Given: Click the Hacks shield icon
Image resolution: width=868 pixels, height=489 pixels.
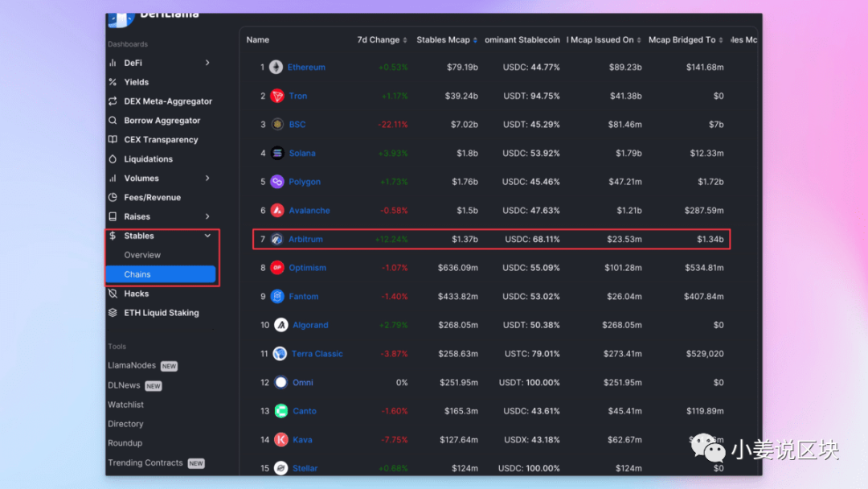Looking at the screenshot, I should click(113, 294).
